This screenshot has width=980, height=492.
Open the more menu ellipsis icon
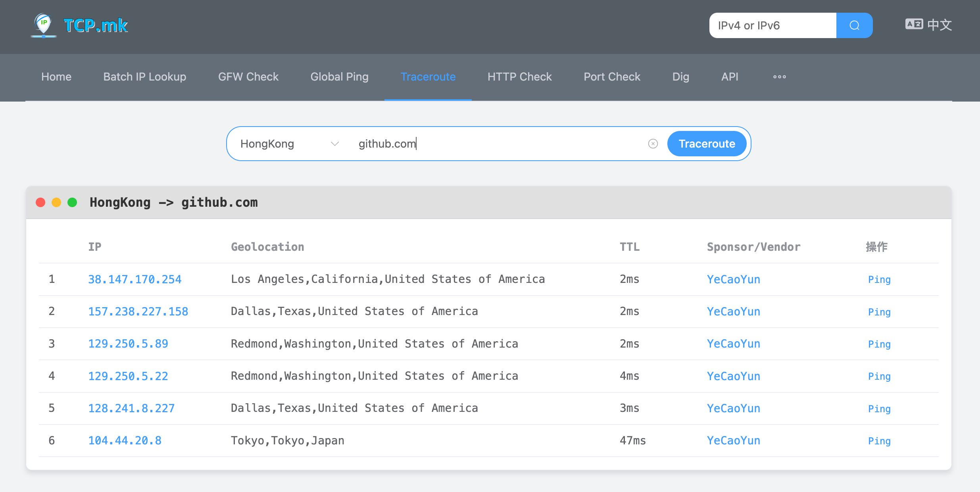point(779,77)
